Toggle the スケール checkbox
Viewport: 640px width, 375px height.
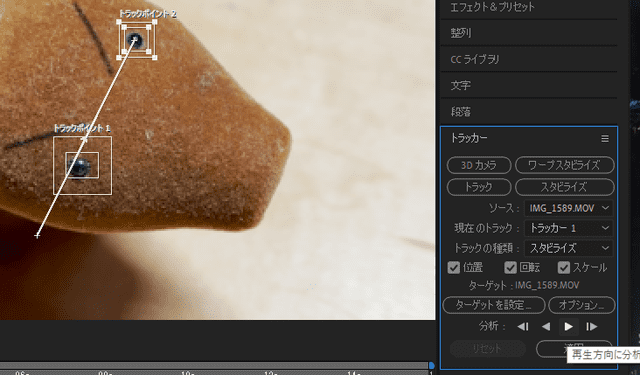564,268
